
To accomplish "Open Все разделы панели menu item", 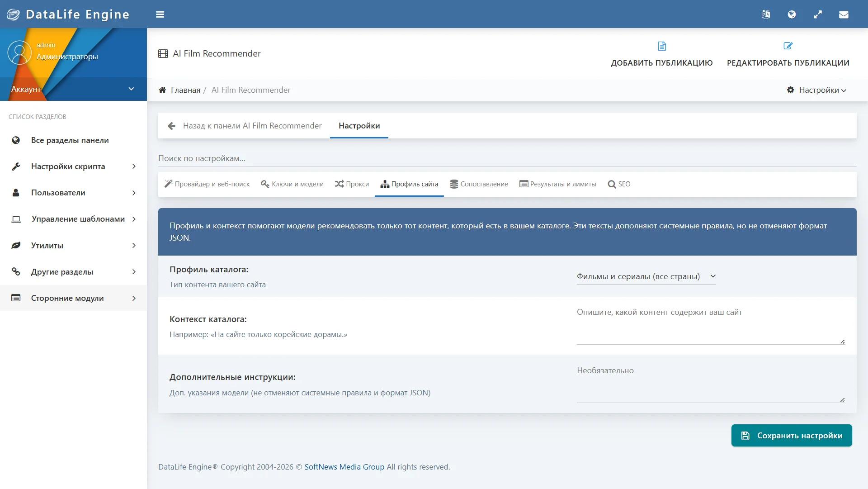I will 73,140.
